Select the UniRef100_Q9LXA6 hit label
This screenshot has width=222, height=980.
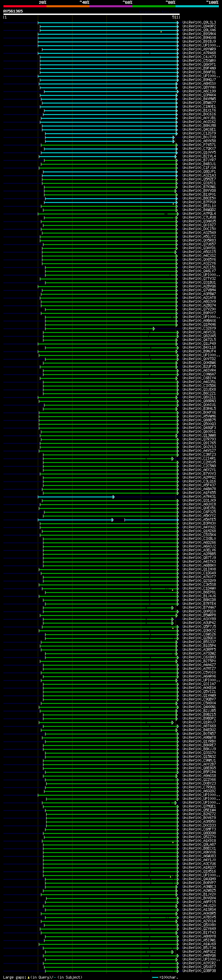pyautogui.click(x=199, y=30)
